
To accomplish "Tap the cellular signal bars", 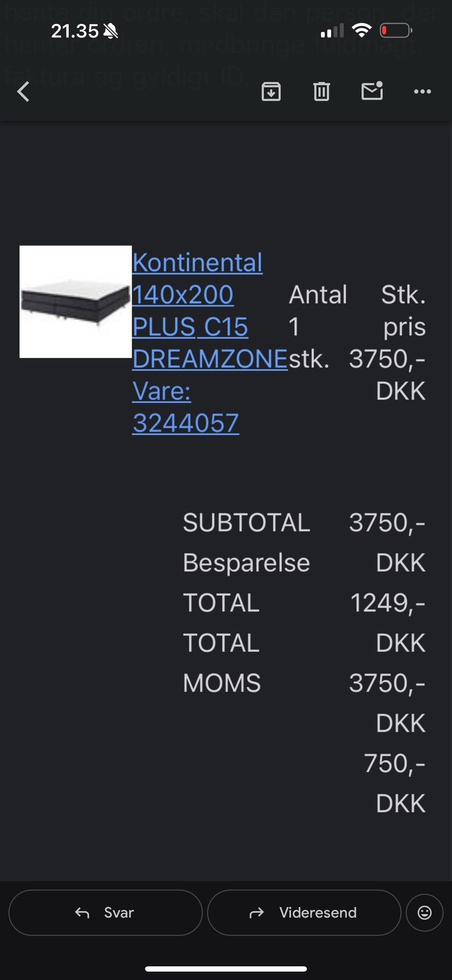I will pos(332,32).
